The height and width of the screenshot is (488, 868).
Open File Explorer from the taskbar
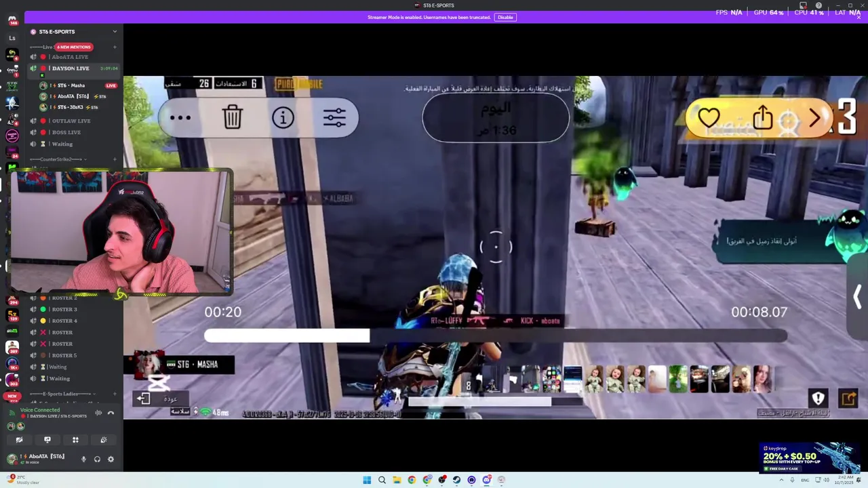(397, 480)
